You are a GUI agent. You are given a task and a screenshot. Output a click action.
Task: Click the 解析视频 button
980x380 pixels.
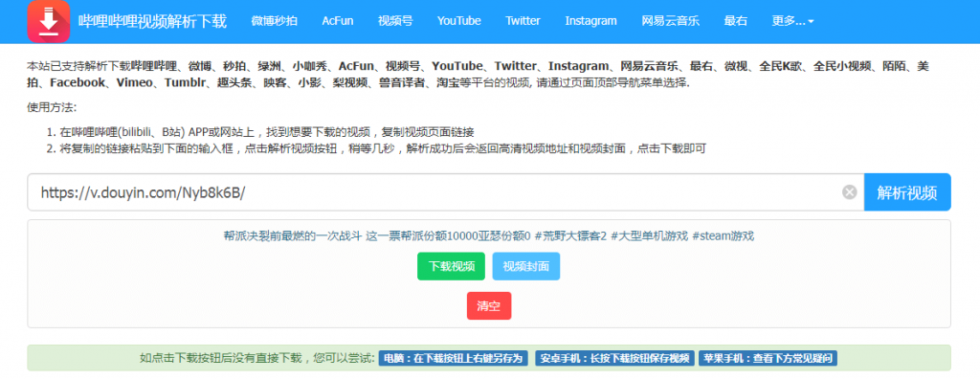pyautogui.click(x=907, y=192)
